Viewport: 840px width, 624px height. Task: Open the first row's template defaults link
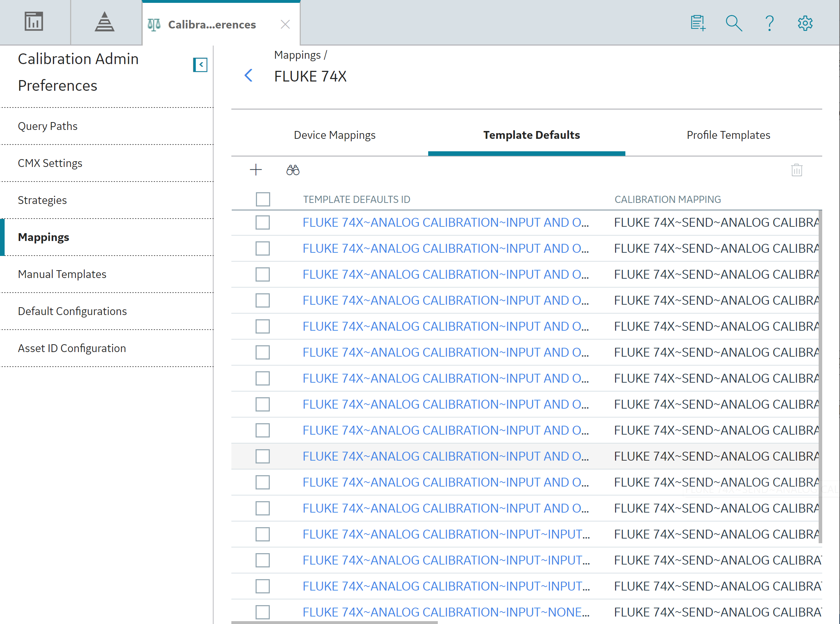446,223
